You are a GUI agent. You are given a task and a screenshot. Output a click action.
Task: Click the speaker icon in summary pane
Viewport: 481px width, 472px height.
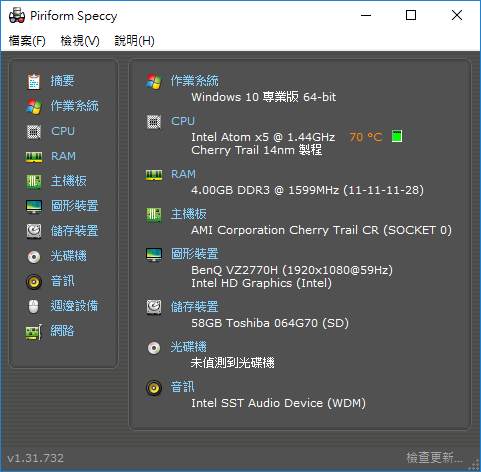(x=154, y=388)
